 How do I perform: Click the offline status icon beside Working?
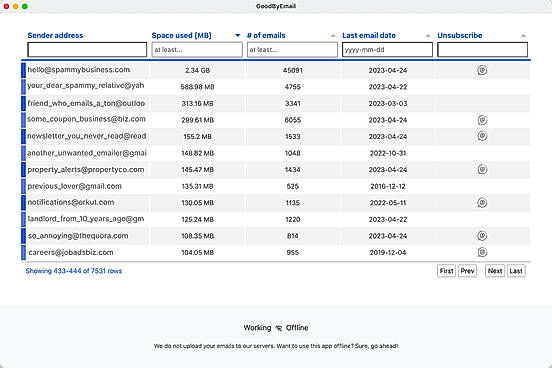[x=279, y=329]
